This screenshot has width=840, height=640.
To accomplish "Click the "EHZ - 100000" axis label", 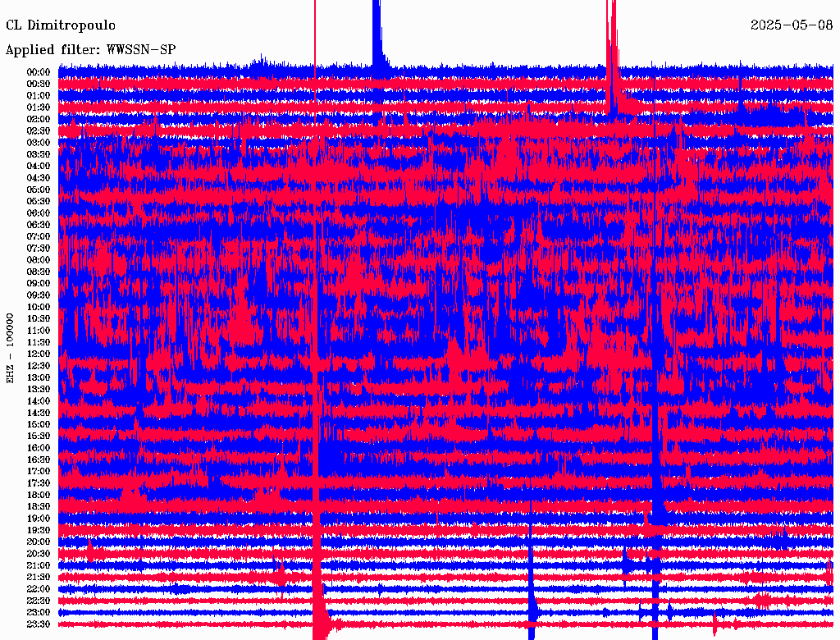I will pyautogui.click(x=10, y=349).
